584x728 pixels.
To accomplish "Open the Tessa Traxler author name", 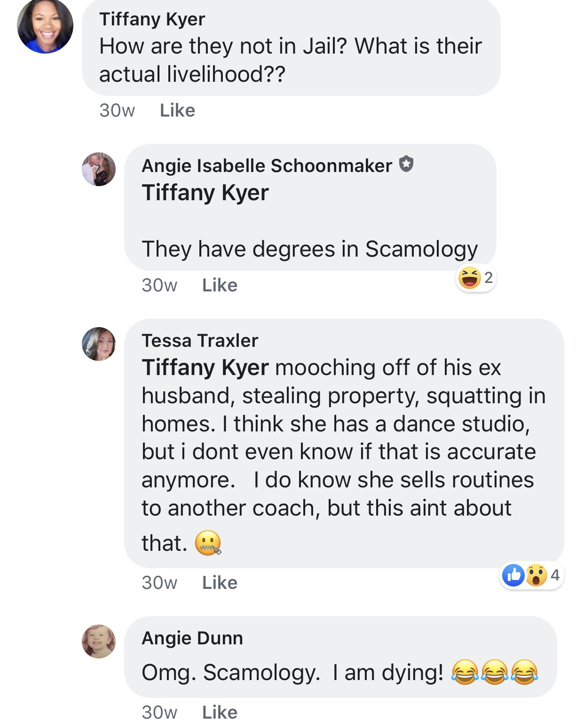I will 200,341.
